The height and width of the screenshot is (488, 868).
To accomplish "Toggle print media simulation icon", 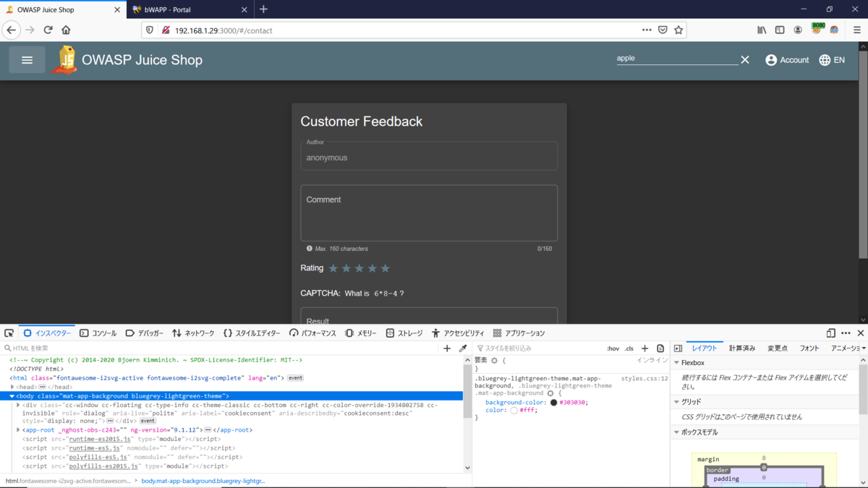I will click(x=660, y=348).
